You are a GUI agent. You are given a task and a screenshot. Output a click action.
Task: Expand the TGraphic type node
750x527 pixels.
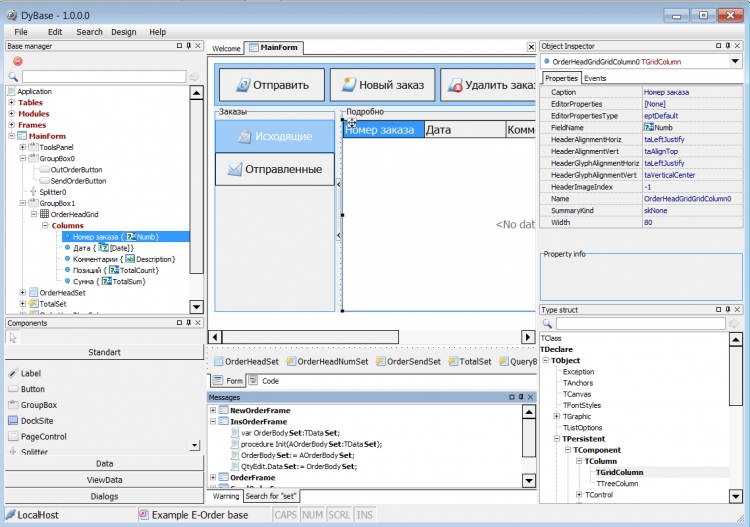point(557,417)
